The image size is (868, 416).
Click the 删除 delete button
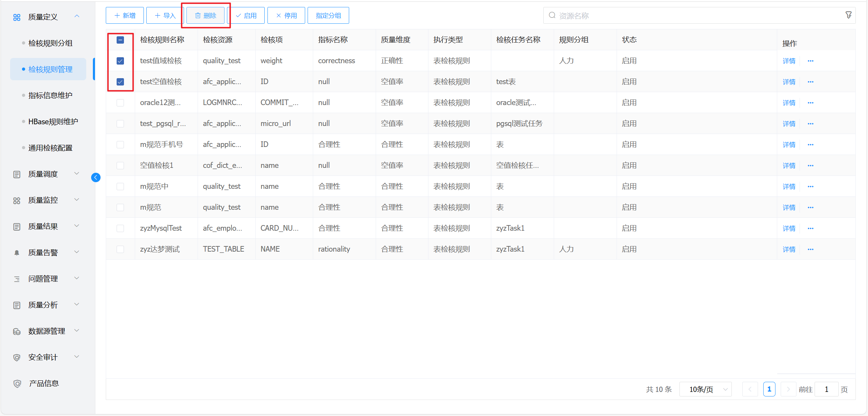pos(206,15)
